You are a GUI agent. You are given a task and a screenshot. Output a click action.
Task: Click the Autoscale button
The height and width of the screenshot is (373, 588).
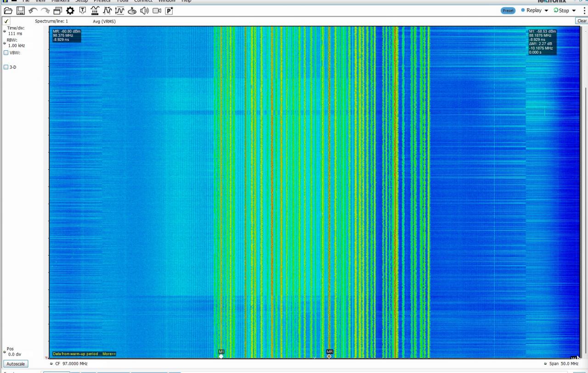(16, 364)
